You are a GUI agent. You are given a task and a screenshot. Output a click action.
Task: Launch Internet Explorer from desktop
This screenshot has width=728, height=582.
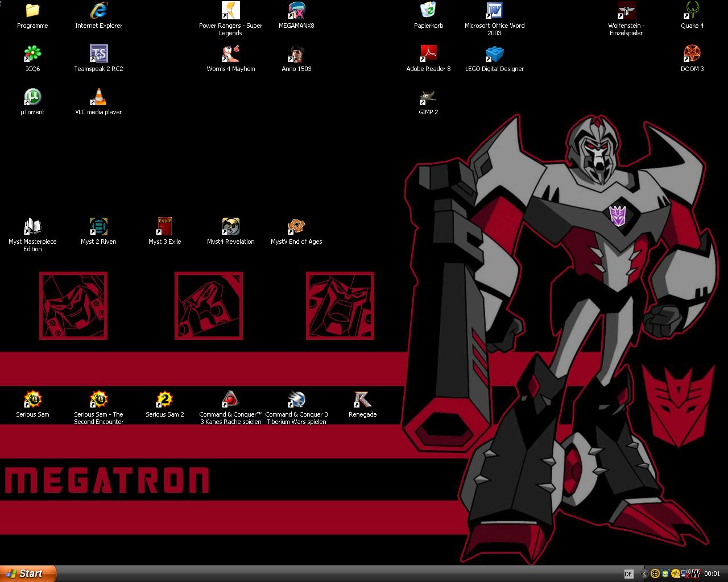(98, 16)
